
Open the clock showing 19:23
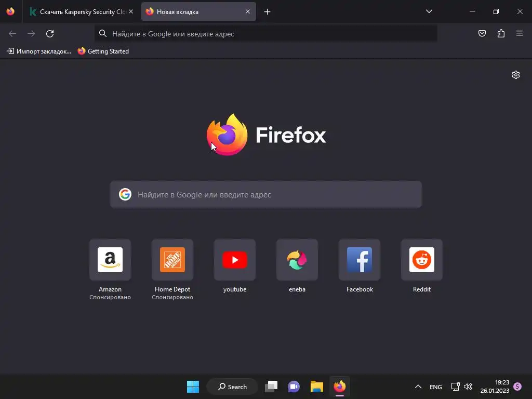pyautogui.click(x=495, y=387)
